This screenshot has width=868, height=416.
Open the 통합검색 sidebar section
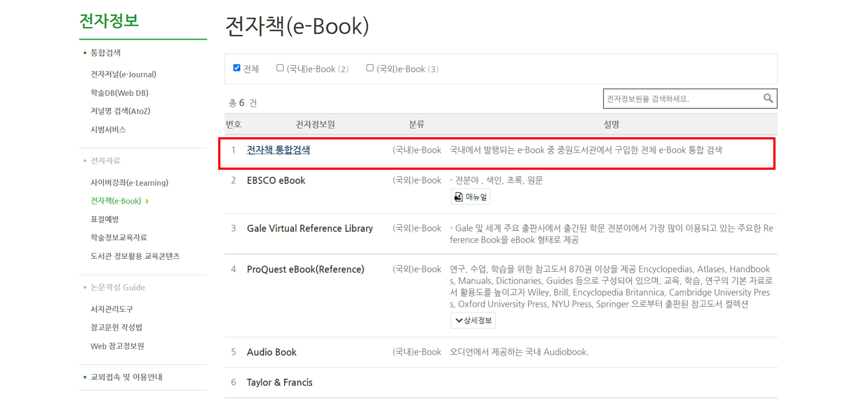[x=106, y=53]
